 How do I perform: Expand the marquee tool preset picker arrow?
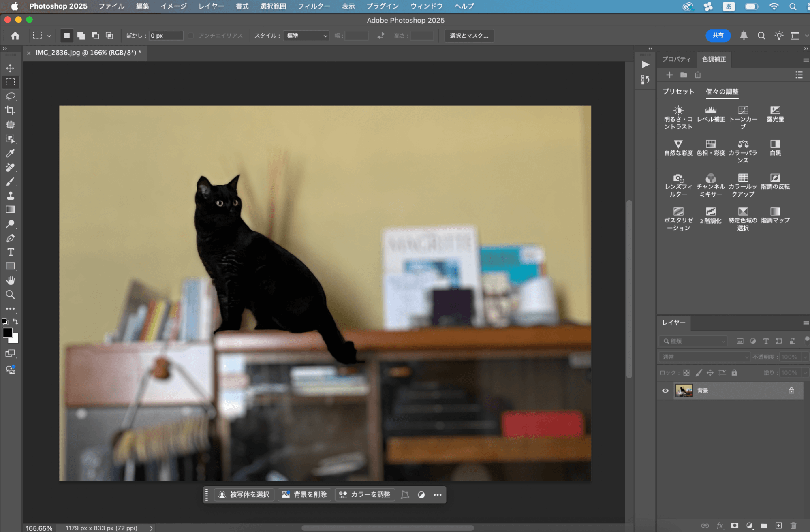pyautogui.click(x=49, y=36)
